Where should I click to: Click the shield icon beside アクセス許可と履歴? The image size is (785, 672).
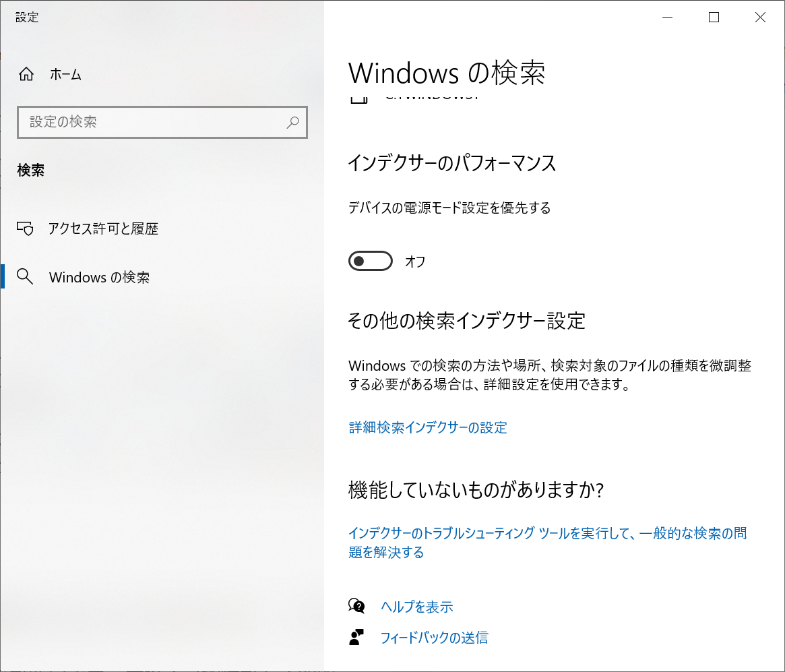click(25, 228)
